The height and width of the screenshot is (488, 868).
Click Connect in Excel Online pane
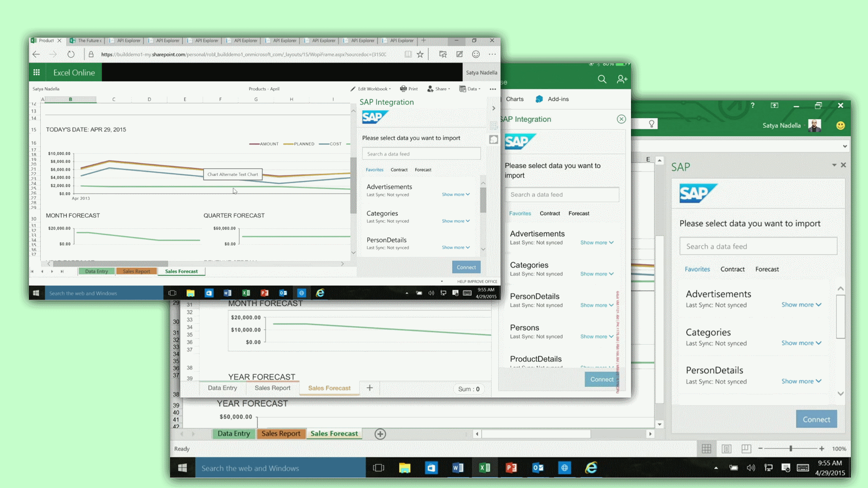(x=466, y=267)
